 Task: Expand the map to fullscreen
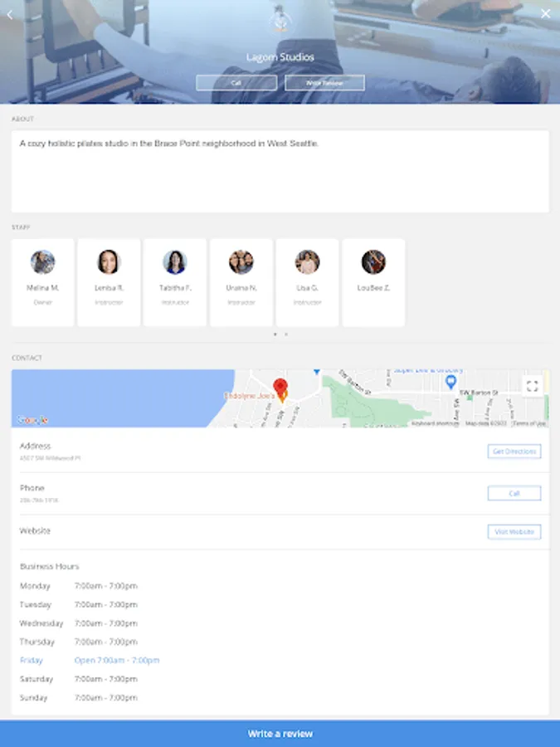pyautogui.click(x=533, y=386)
